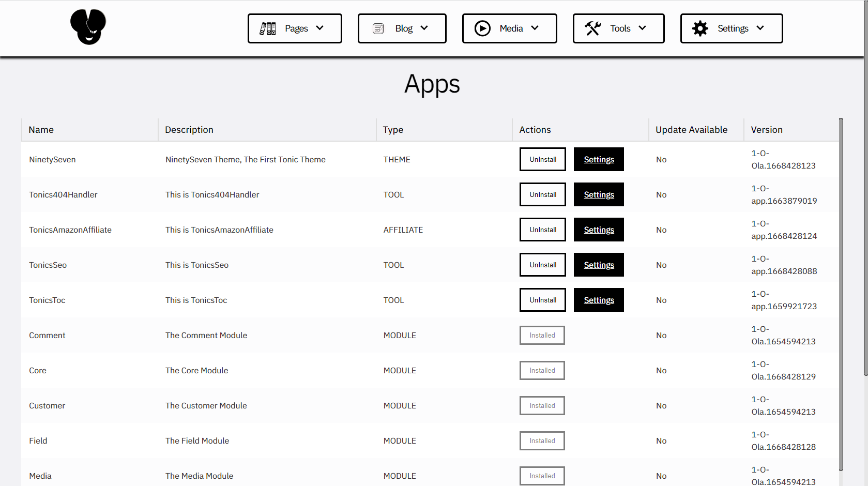This screenshot has width=868, height=486.
Task: Uninstall TonicsAmazonAffiliate app
Action: [x=543, y=230]
